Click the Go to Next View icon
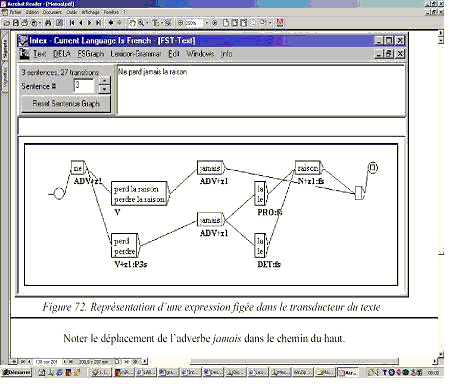450x384 pixels. coord(119,23)
